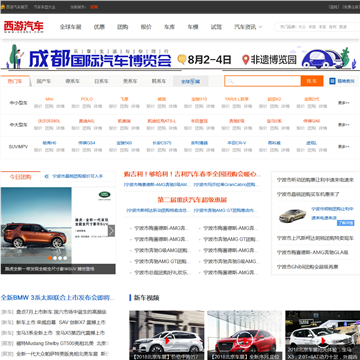Click the POLO car model link
360x360 pixels.
(87, 99)
